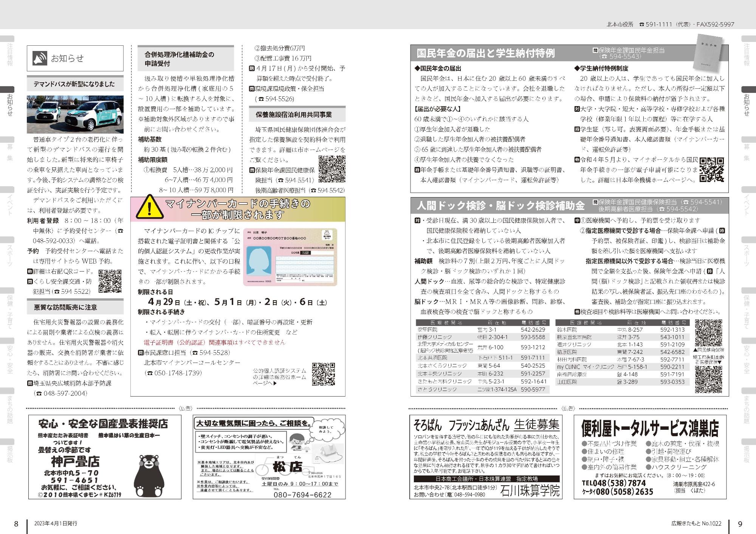Open the QR code in 学生納付特例制度 section
Viewport: 756px width, 534px height.
712,170
